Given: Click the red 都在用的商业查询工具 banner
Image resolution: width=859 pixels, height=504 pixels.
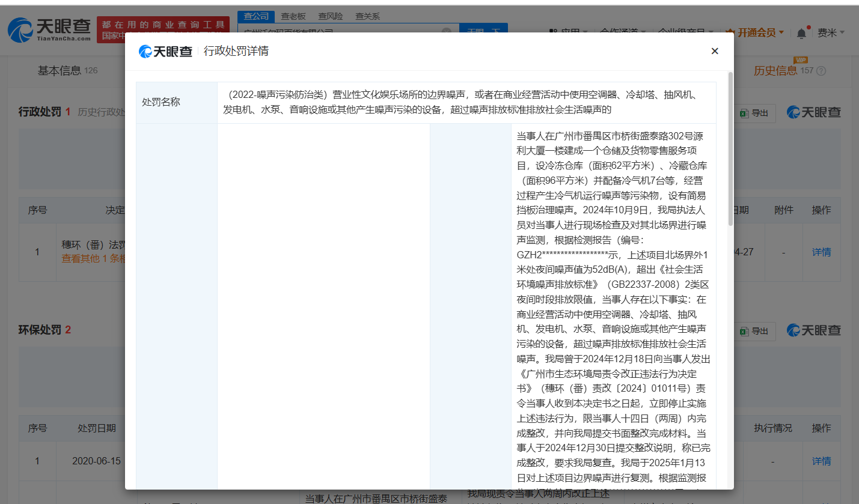Looking at the screenshot, I should click(164, 29).
